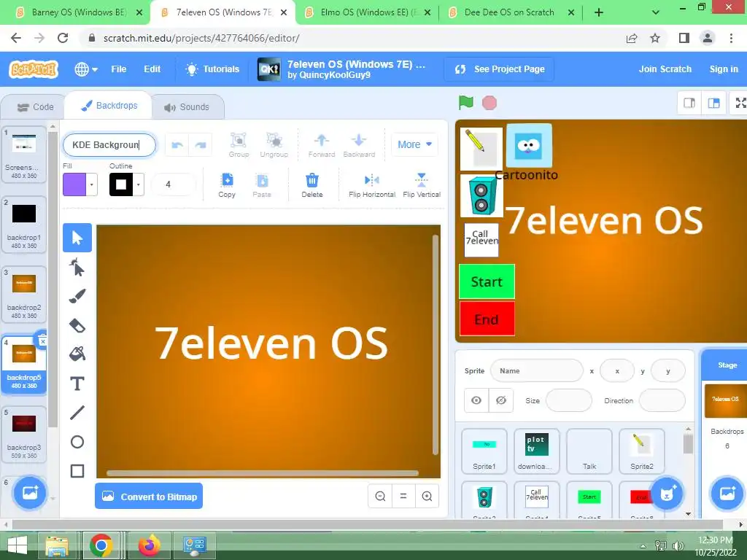Image resolution: width=747 pixels, height=560 pixels.
Task: Open Tutorials
Action: coord(212,69)
